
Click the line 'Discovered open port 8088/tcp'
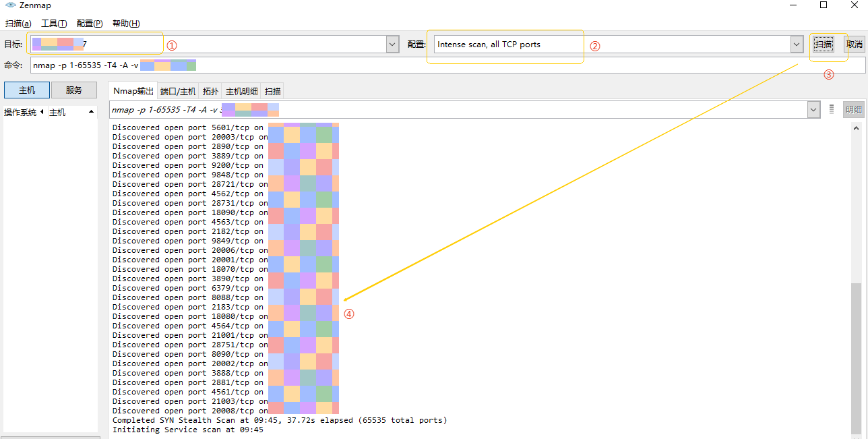(188, 297)
